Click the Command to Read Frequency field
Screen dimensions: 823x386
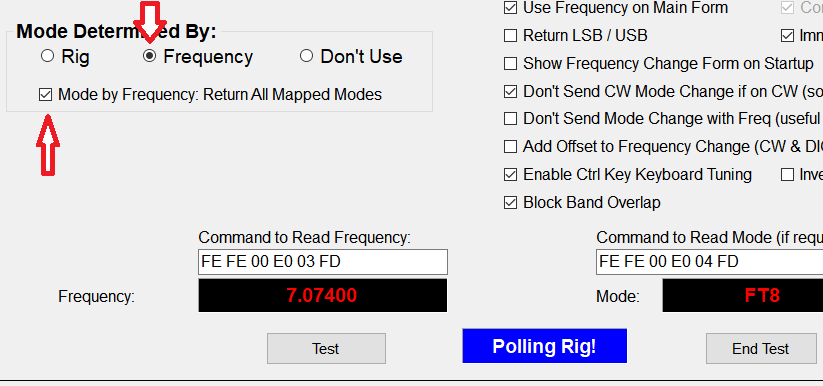[323, 262]
